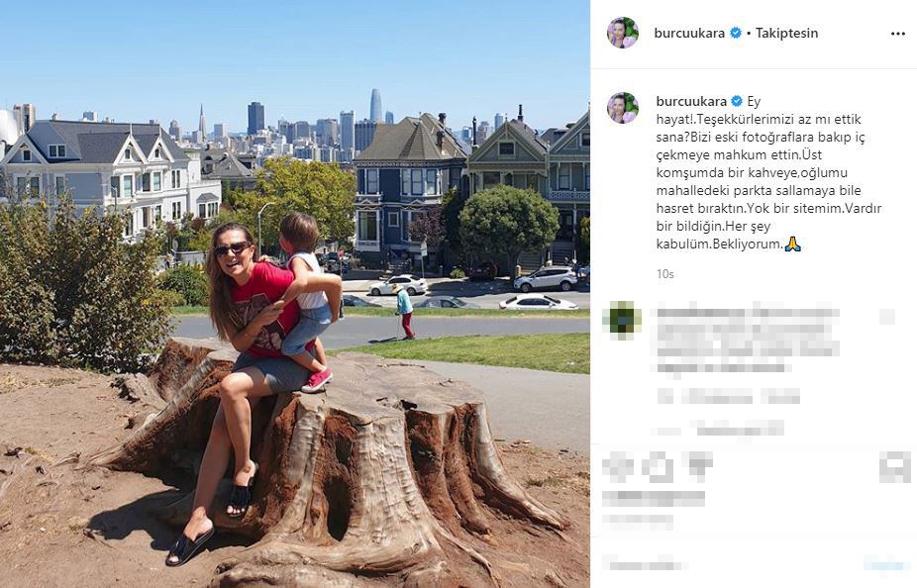Like the post with the blurred heart icon
Image resolution: width=917 pixels, height=588 pixels.
coord(618,466)
